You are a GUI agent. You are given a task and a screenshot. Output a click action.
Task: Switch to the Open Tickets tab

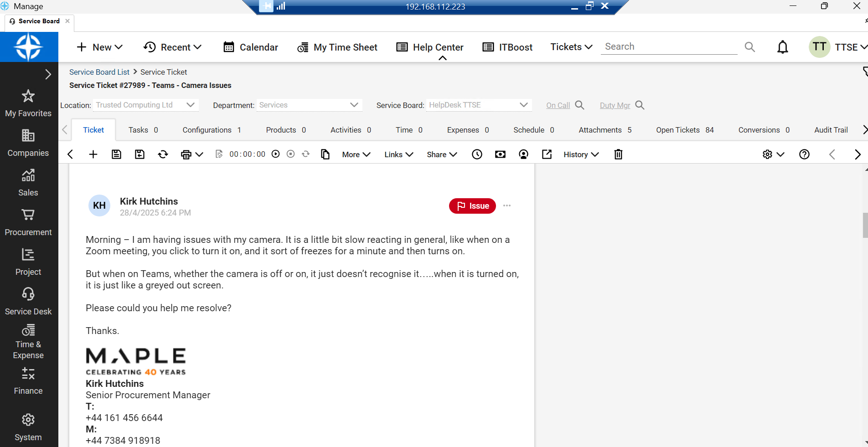coord(685,130)
